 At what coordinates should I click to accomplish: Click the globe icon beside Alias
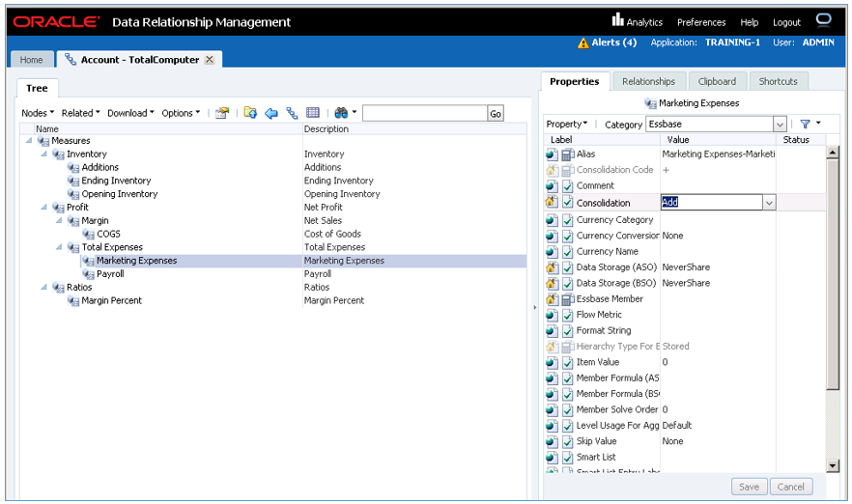(x=552, y=154)
